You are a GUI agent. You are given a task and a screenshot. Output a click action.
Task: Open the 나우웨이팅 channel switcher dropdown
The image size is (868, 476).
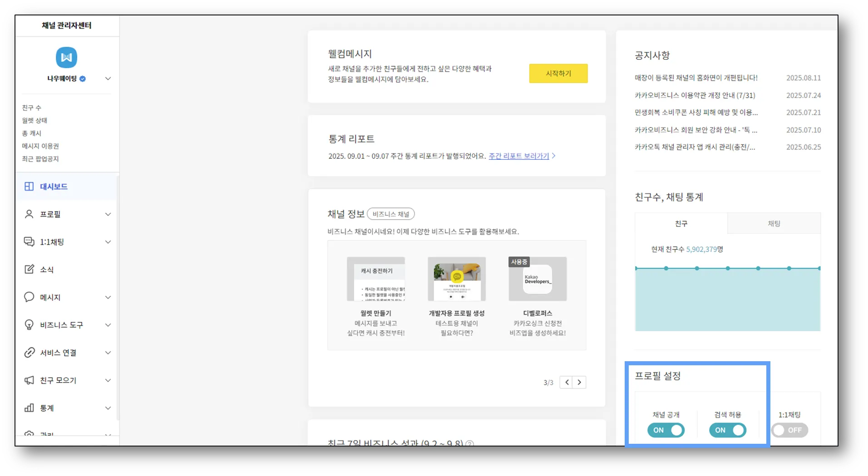point(108,79)
